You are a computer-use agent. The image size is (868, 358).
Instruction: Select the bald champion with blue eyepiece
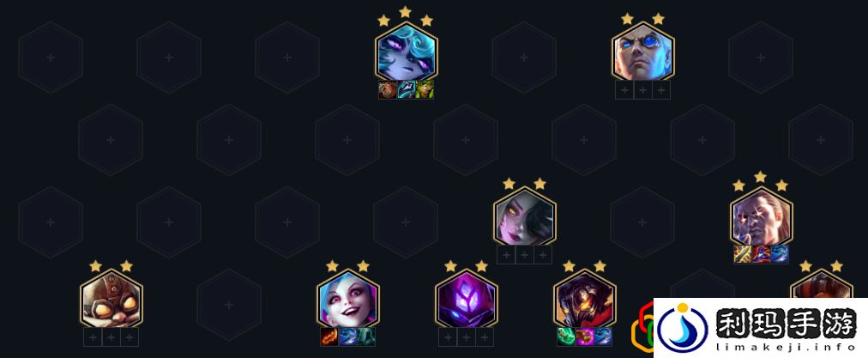(x=642, y=52)
